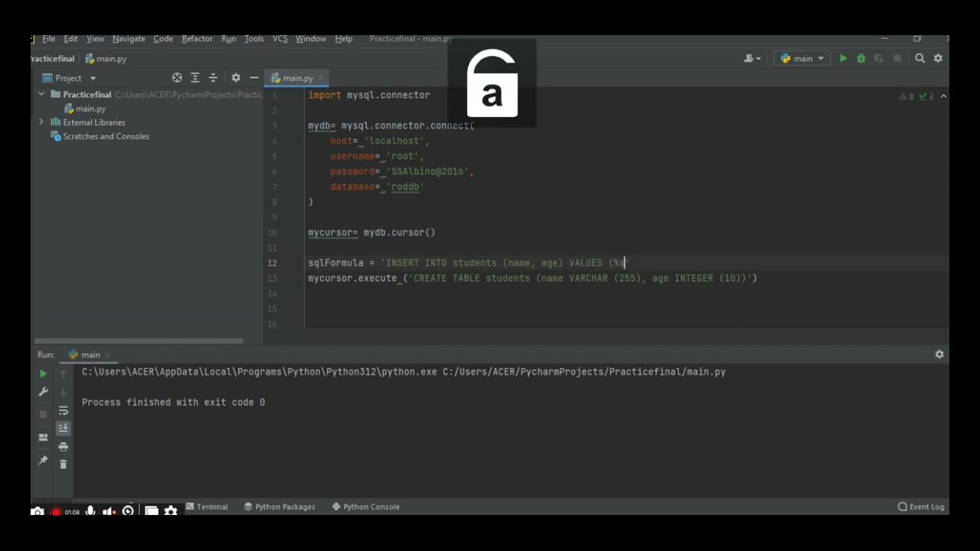
Task: Hide the Project tool window
Action: [x=253, y=77]
